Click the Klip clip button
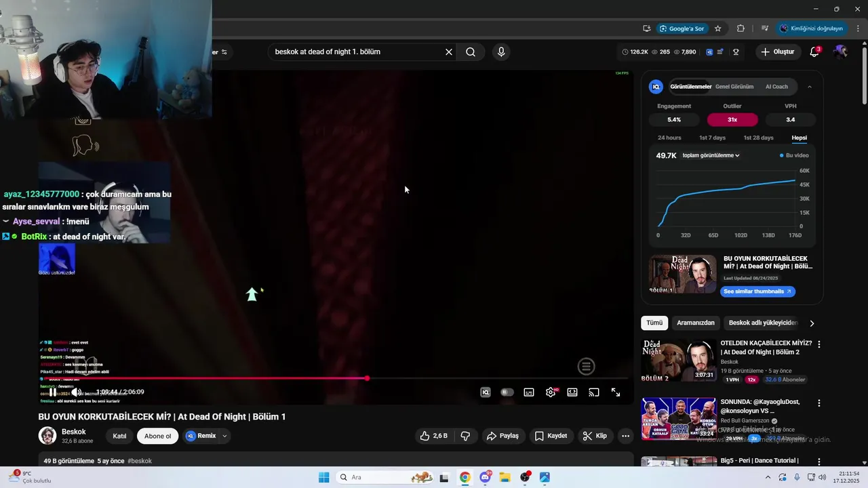 pos(595,436)
